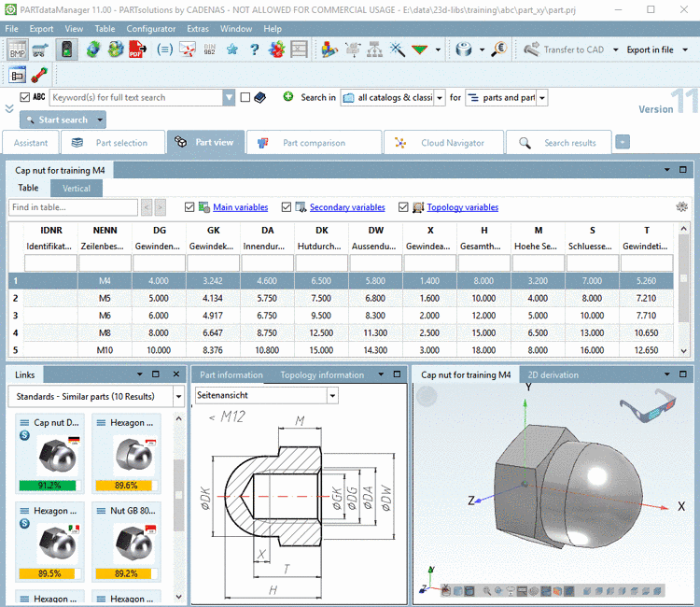The height and width of the screenshot is (607, 700).
Task: Open Standards - Similar parts dropdown
Action: (x=177, y=397)
